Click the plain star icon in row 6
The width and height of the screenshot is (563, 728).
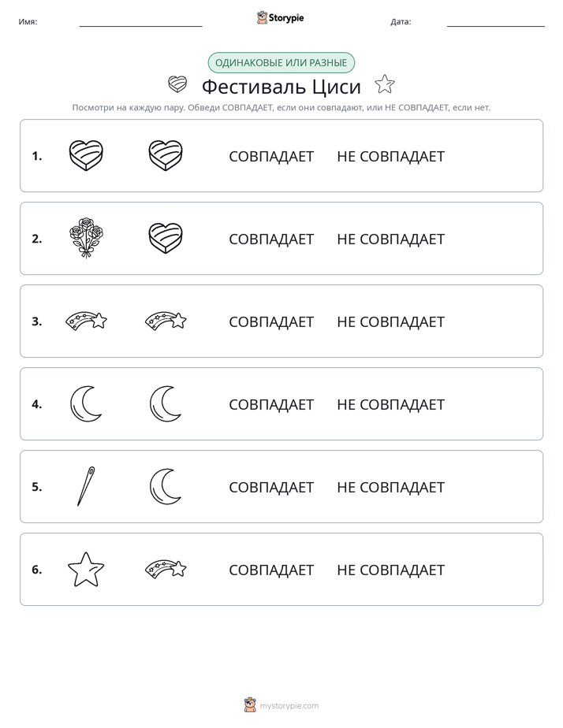[86, 569]
